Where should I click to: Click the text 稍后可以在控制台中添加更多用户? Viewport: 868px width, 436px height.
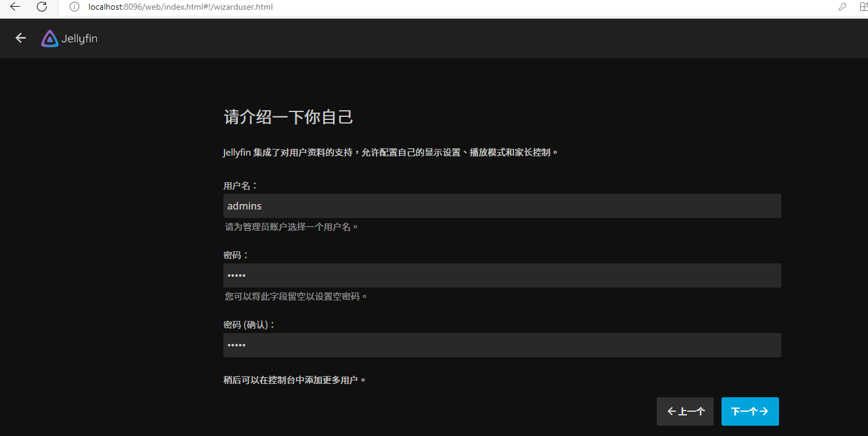[x=295, y=380]
